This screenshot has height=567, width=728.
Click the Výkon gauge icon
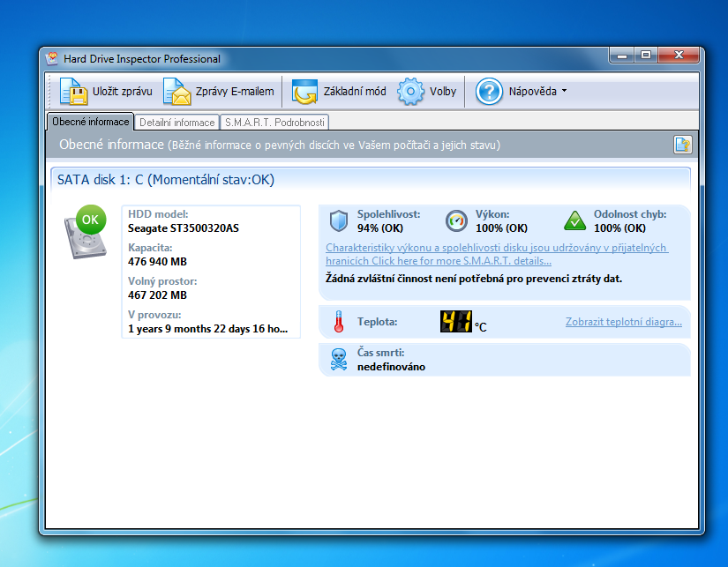pos(456,220)
